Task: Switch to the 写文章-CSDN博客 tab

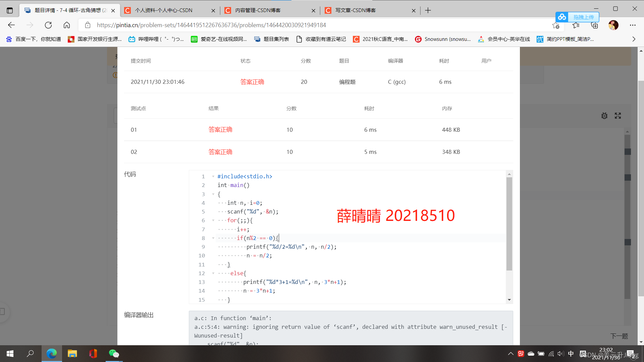Action: (x=356, y=10)
